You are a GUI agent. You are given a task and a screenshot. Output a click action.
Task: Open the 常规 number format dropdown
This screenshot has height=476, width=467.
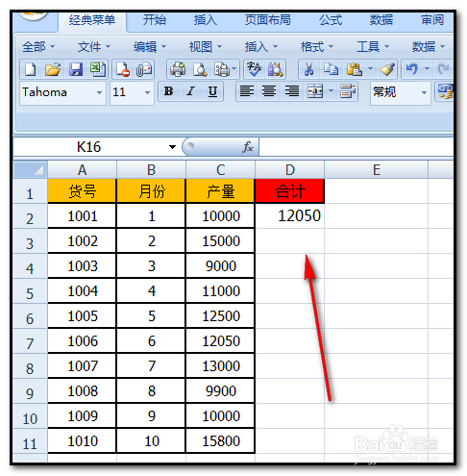click(424, 92)
